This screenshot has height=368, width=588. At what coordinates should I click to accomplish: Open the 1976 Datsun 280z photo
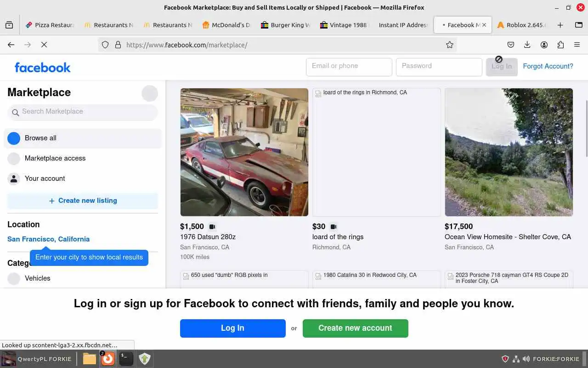(244, 152)
